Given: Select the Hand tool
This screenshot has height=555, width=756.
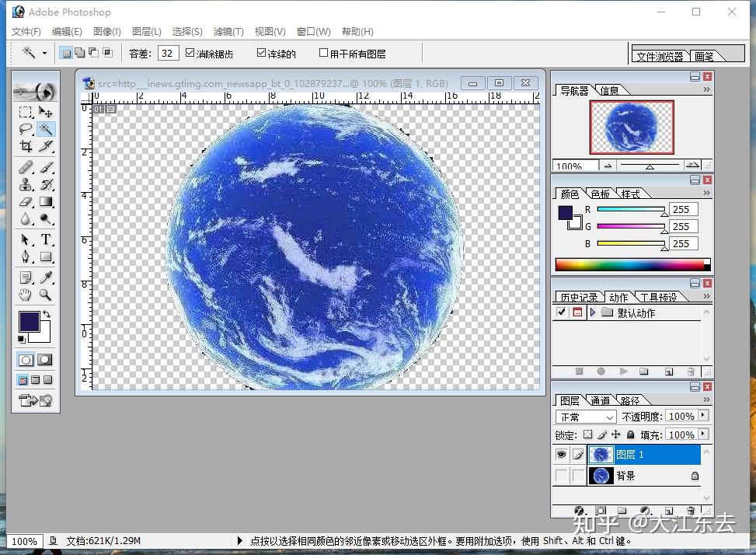Looking at the screenshot, I should click(x=26, y=295).
